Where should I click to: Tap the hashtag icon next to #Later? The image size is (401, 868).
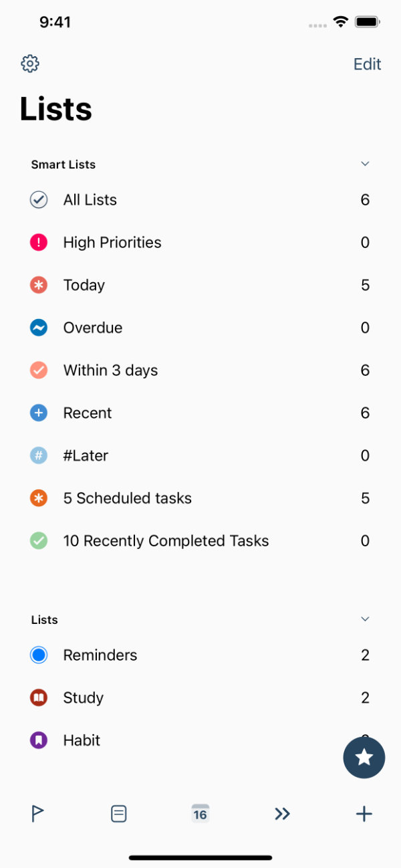(x=39, y=455)
